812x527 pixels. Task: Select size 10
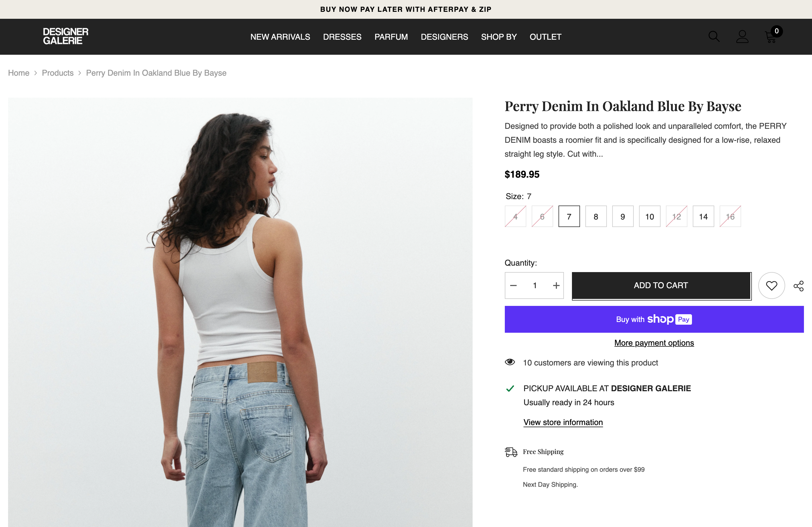click(650, 217)
